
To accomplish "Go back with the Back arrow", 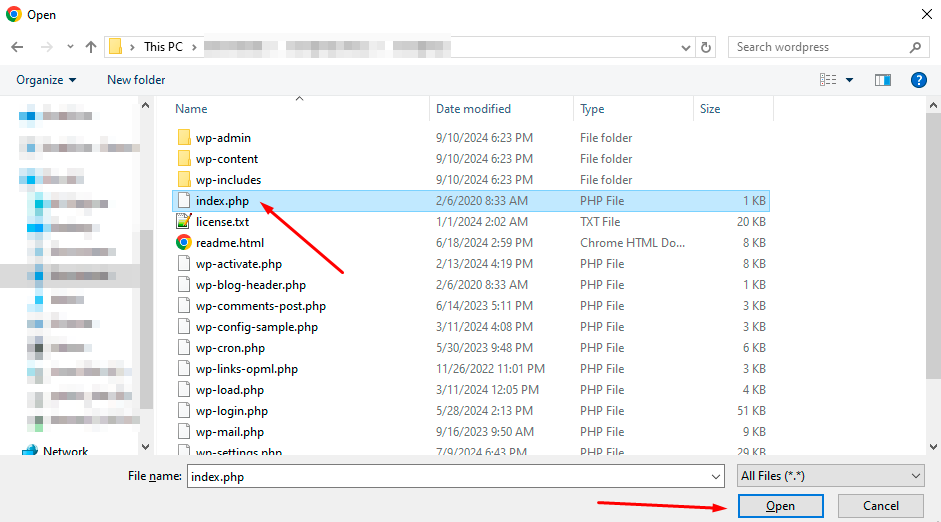I will click(x=17, y=47).
